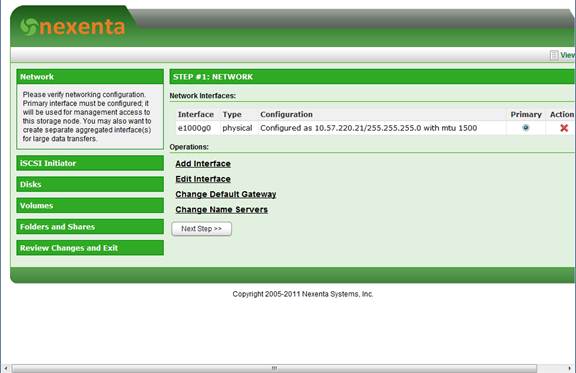This screenshot has width=576, height=373.
Task: Click the scrollbar left arrow
Action: click(6, 368)
